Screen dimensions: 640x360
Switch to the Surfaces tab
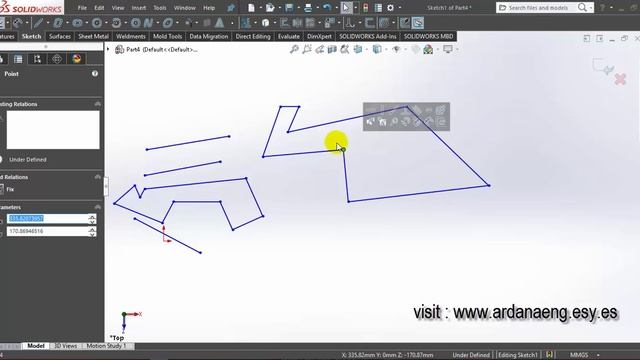click(60, 36)
